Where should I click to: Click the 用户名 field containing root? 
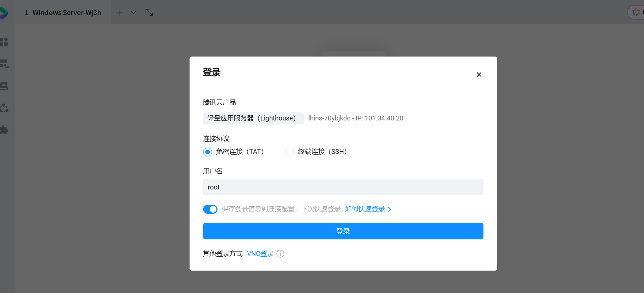(x=343, y=187)
